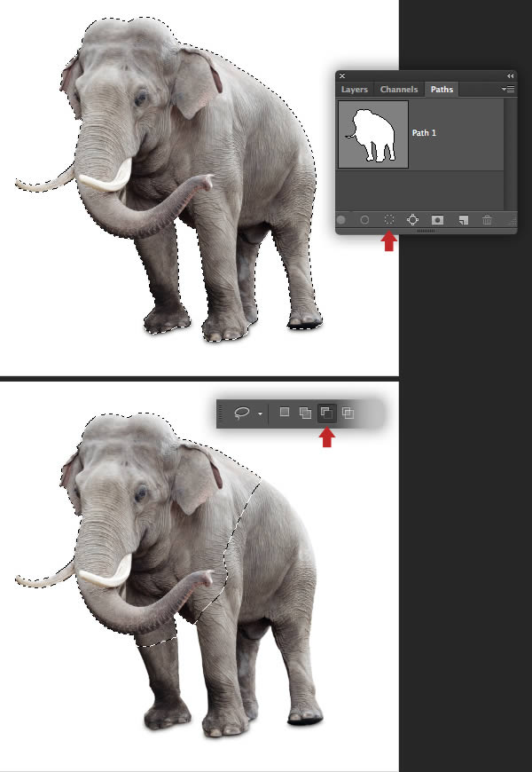Click Load path as a selection icon
532x772 pixels.
pyautogui.click(x=388, y=219)
